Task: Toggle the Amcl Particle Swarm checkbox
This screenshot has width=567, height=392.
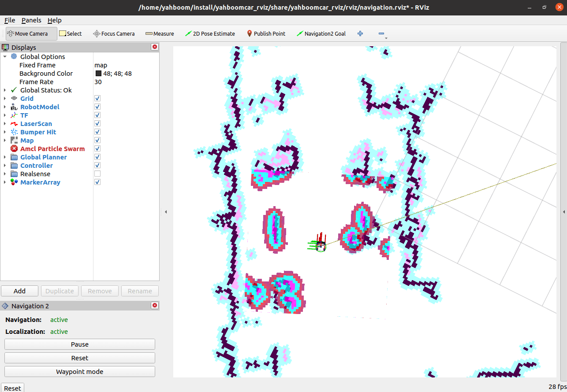Action: tap(97, 149)
